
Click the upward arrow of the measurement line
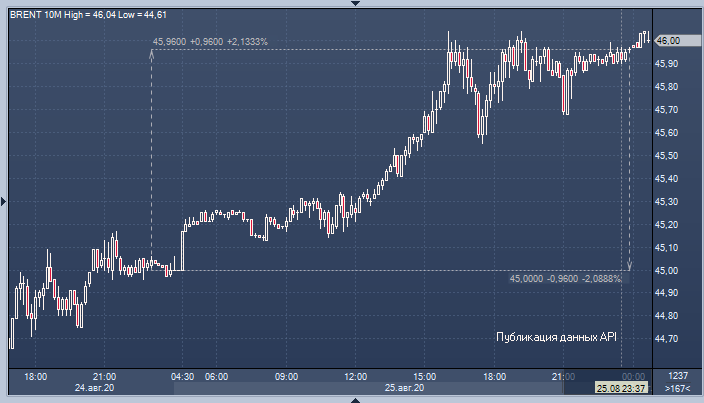click(152, 54)
